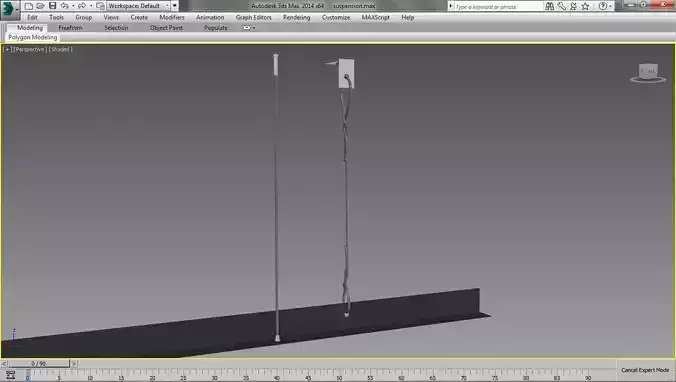Open the Shaded viewport label menu
Image resolution: width=676 pixels, height=382 pixels.
coord(60,50)
